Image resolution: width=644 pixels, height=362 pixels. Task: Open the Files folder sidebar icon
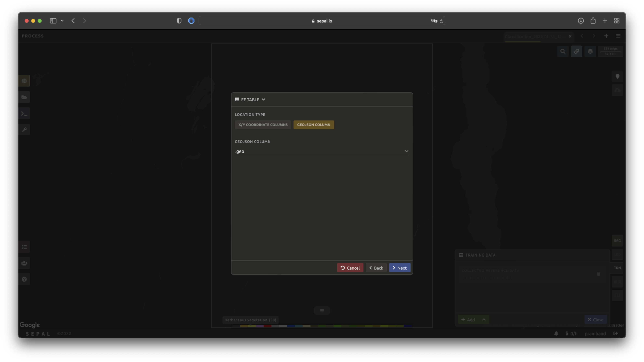click(x=24, y=97)
